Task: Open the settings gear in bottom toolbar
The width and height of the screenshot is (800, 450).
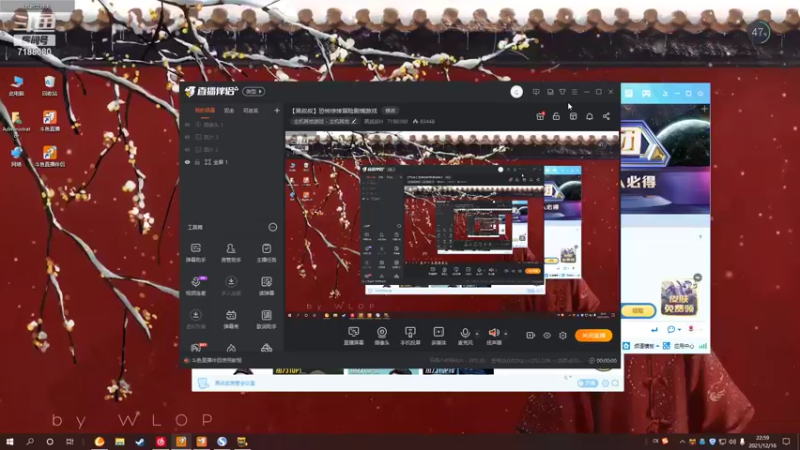Action: (x=563, y=335)
